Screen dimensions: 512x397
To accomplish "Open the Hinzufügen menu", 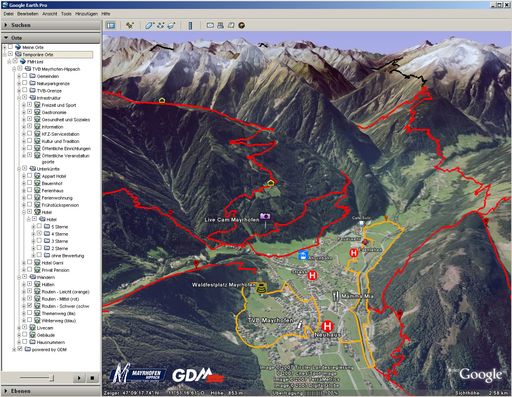I will point(87,14).
